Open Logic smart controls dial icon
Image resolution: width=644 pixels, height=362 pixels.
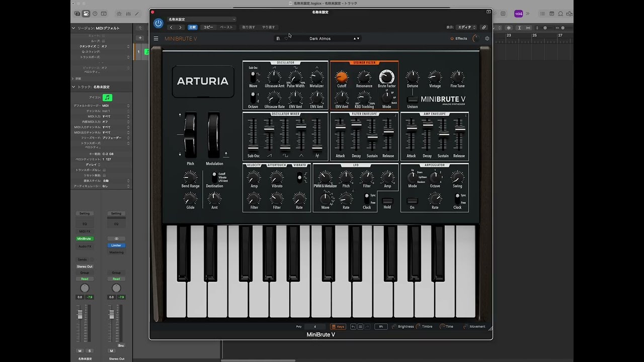point(119,14)
